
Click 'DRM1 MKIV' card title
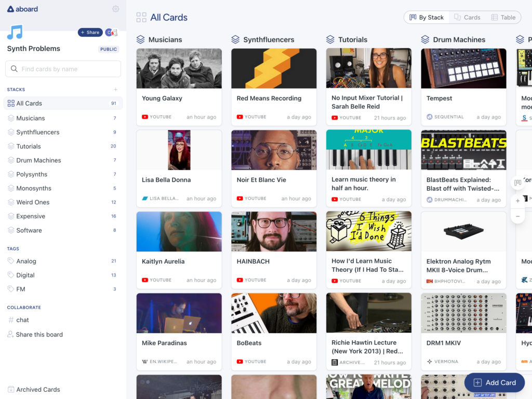tap(444, 343)
